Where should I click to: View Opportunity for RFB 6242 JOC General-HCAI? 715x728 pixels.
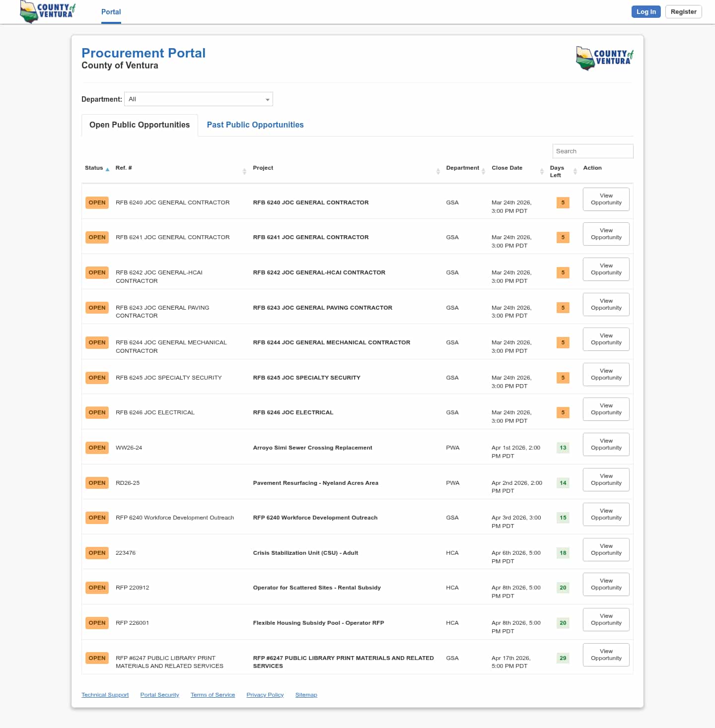[x=606, y=269]
